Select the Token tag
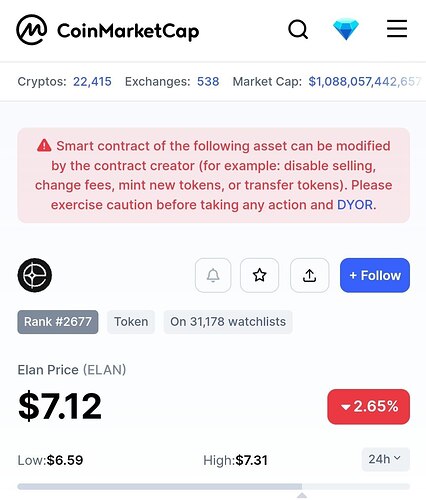426x500 pixels. (x=131, y=322)
